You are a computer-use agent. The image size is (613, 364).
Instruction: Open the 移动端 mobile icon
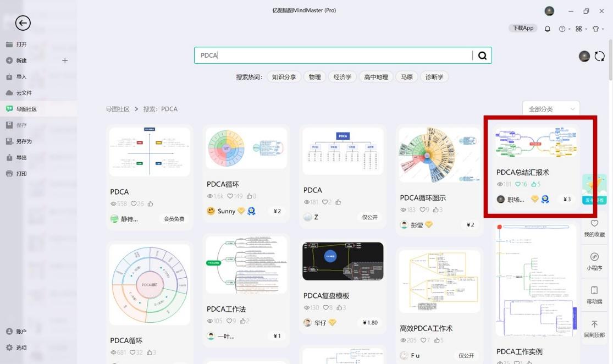click(x=594, y=290)
